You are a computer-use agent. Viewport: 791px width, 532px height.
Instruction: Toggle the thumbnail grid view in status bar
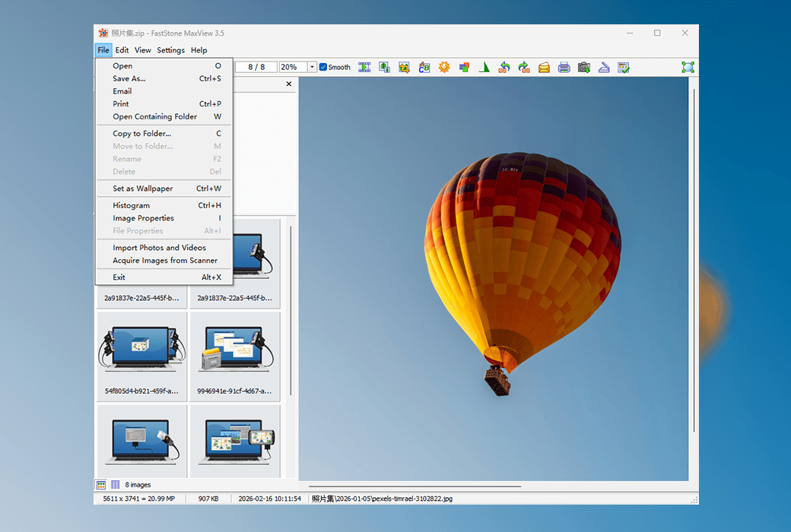(101, 484)
